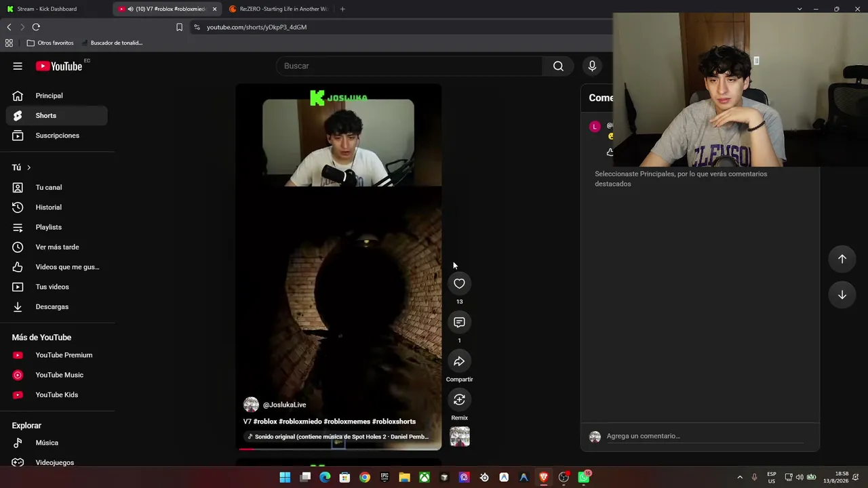Start voice search with the microphone
Viewport: 868px width, 488px height.
(592, 66)
